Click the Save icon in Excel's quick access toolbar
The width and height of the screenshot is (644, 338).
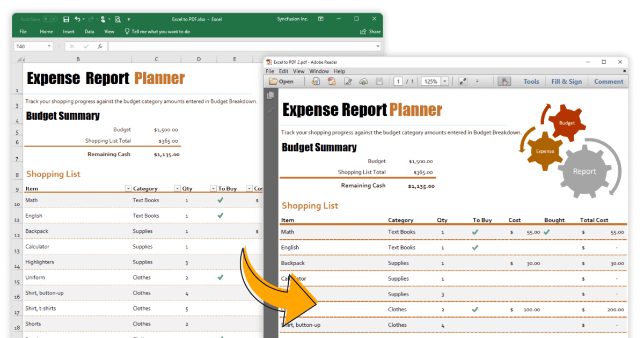click(66, 19)
